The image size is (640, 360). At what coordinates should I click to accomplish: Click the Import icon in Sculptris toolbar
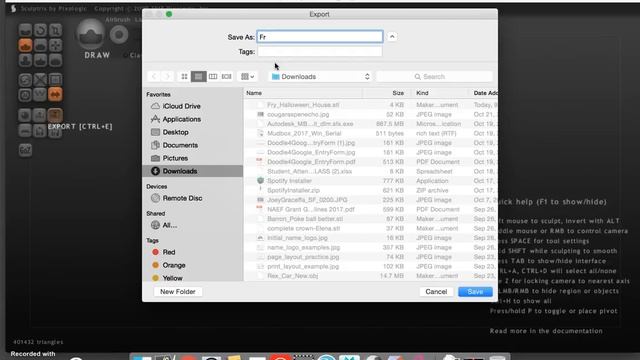[x=40, y=116]
